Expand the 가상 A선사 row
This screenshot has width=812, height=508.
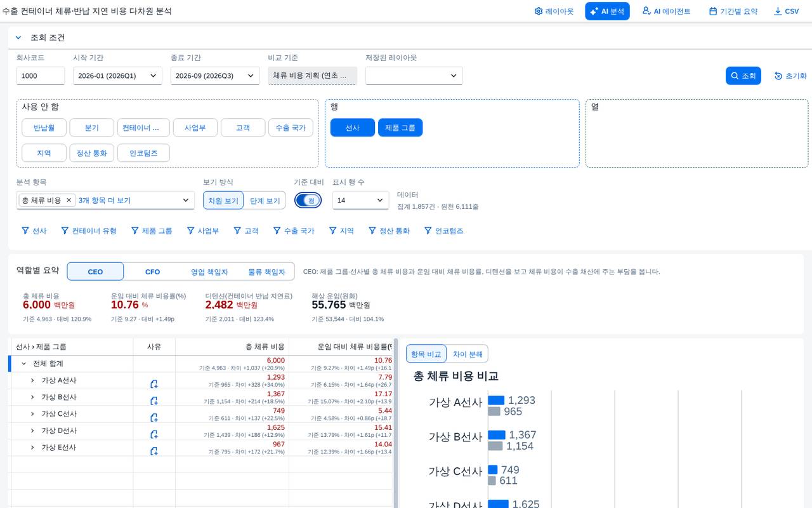(x=32, y=380)
